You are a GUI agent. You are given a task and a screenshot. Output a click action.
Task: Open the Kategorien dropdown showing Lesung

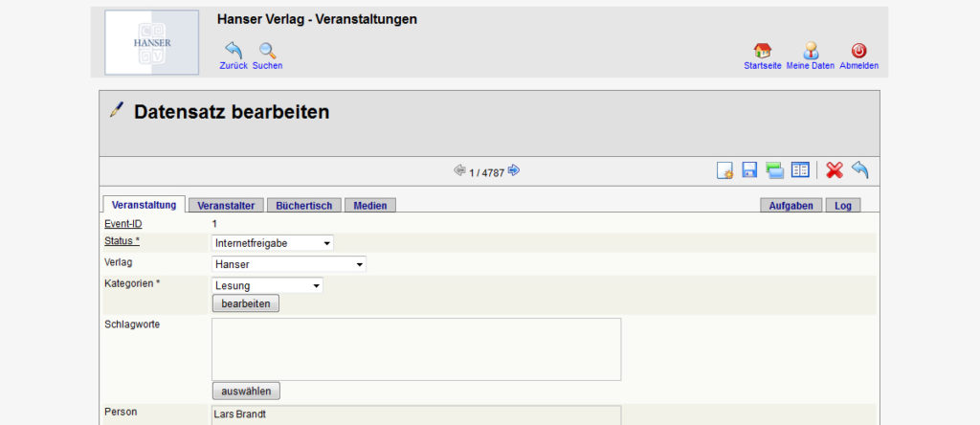point(267,285)
